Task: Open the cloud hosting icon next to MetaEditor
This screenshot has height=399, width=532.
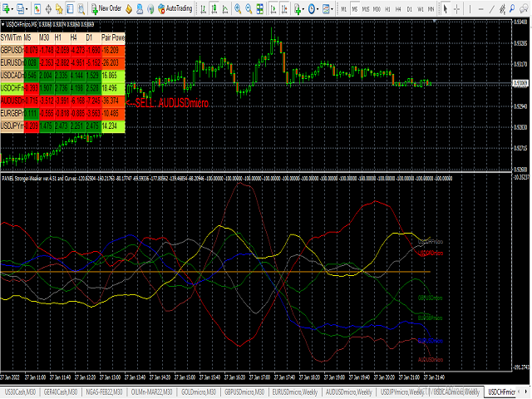Action: pos(140,9)
